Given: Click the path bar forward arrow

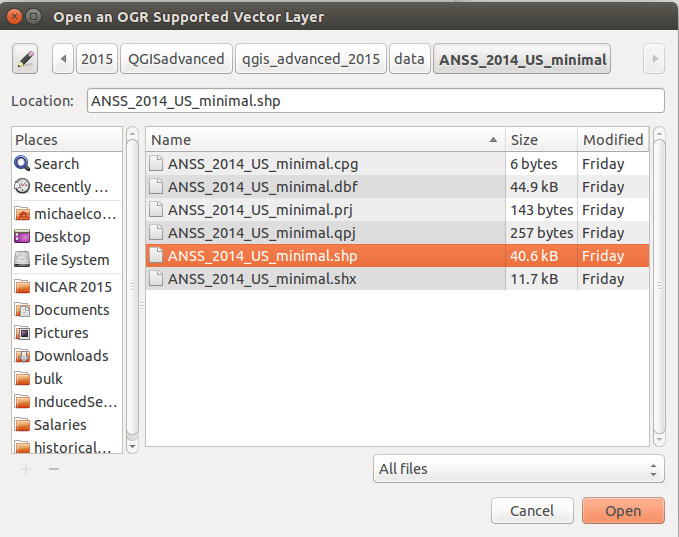Looking at the screenshot, I should [654, 59].
